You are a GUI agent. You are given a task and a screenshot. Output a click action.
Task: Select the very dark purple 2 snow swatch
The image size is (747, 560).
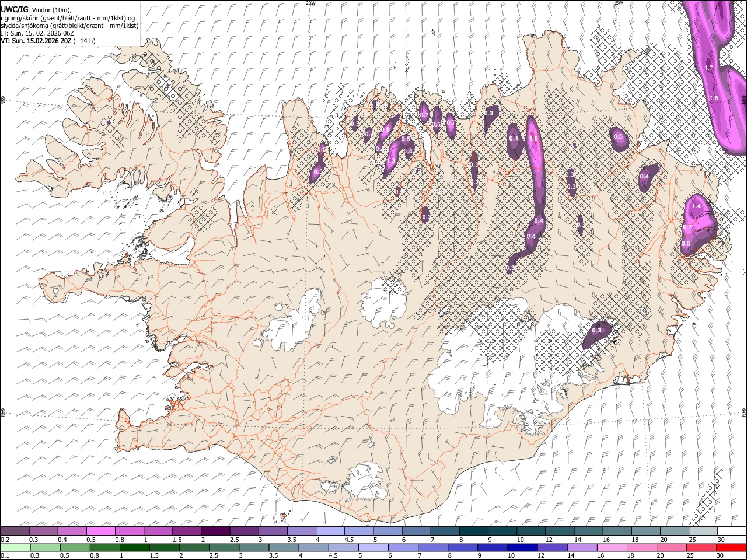click(215, 531)
